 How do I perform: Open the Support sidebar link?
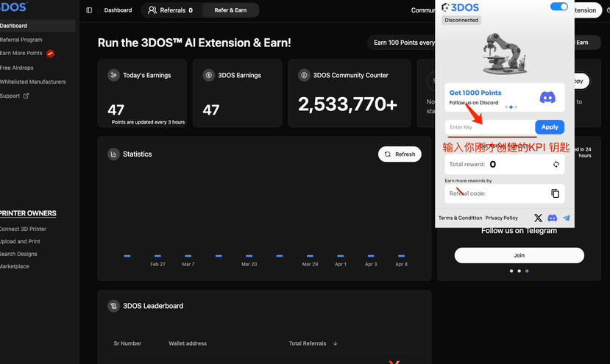click(14, 96)
